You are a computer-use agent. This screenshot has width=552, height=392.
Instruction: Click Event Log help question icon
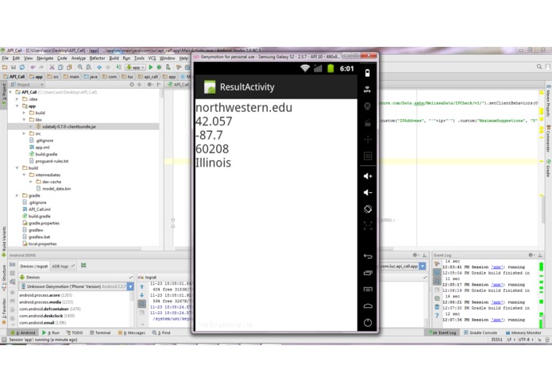click(x=437, y=315)
